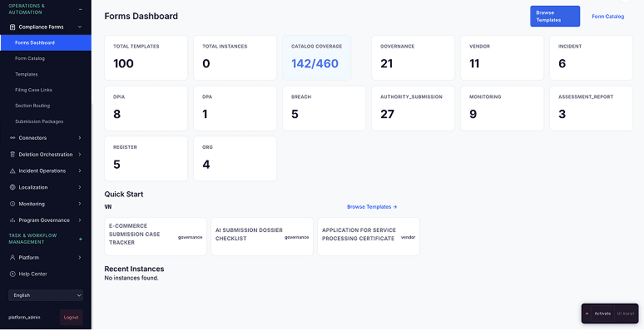Expand the Platform submenu arrow

80,257
